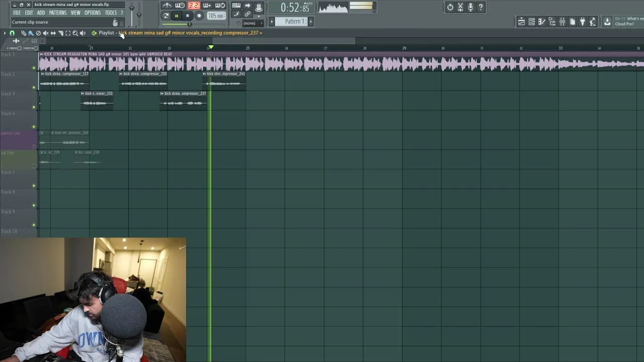644x362 pixels.
Task: Open the VIEW menu
Action: [x=75, y=13]
